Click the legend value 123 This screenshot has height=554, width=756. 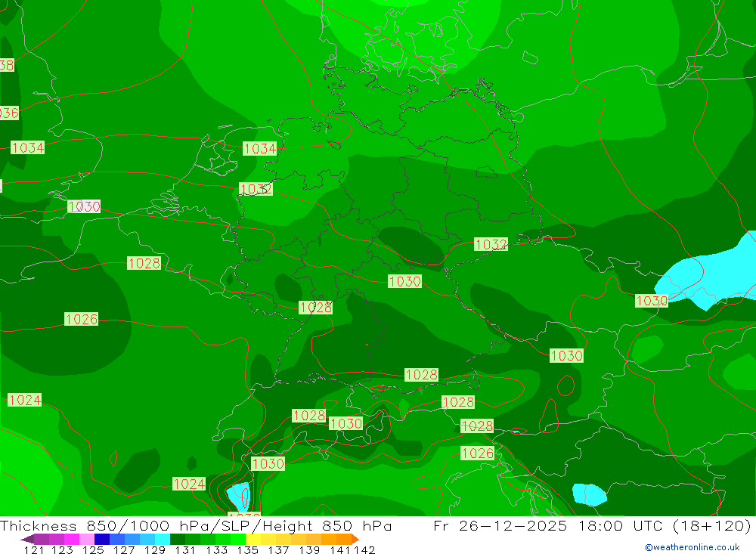click(x=63, y=549)
